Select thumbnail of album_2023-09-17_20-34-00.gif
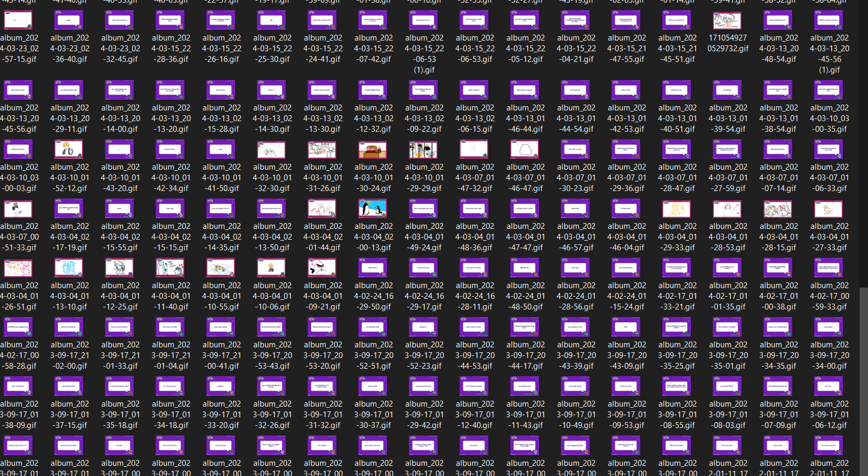868x476 pixels. (829, 327)
